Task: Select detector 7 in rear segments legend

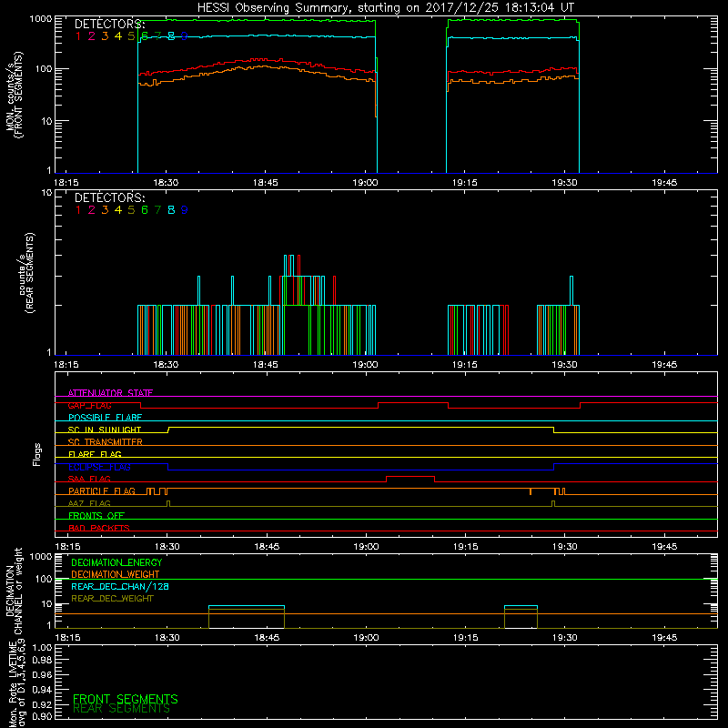Action: 157,210
